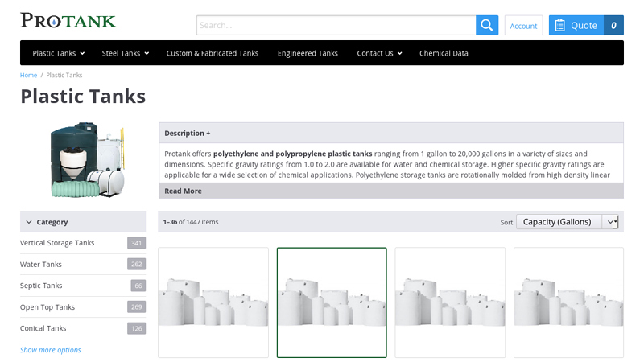This screenshot has width=644, height=362.
Task: Click the Account button
Action: [x=523, y=26]
